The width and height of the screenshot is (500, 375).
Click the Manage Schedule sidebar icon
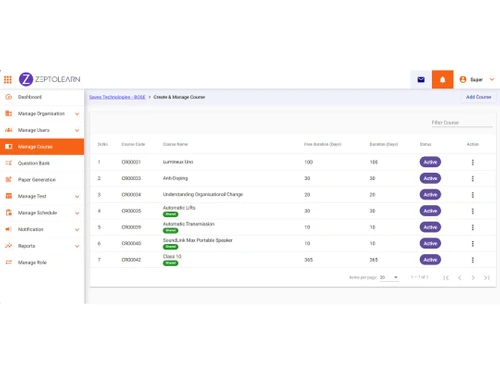[x=9, y=213]
